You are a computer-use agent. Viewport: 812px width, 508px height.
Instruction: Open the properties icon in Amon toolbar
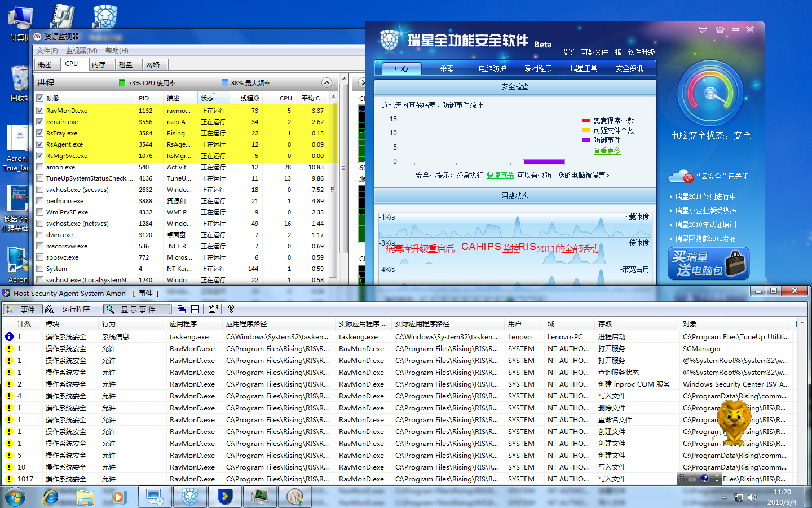click(213, 309)
